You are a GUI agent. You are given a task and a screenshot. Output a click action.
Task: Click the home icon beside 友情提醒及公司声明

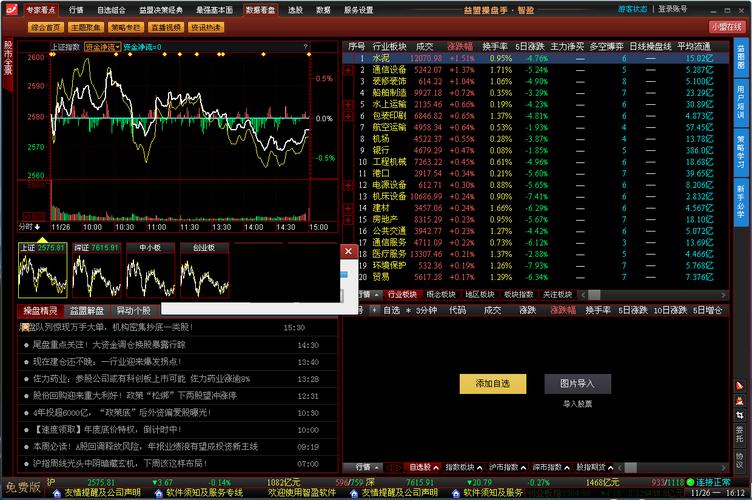tap(58, 492)
